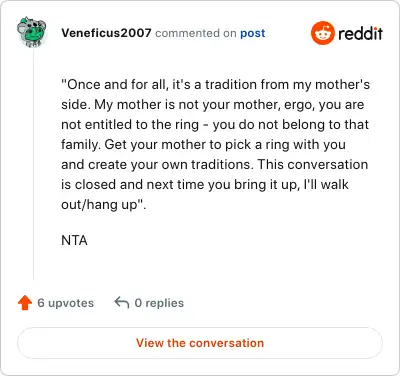Viewport: 400px width, 376px height.
Task: Click the "0 replies" count label
Action: [x=159, y=303]
